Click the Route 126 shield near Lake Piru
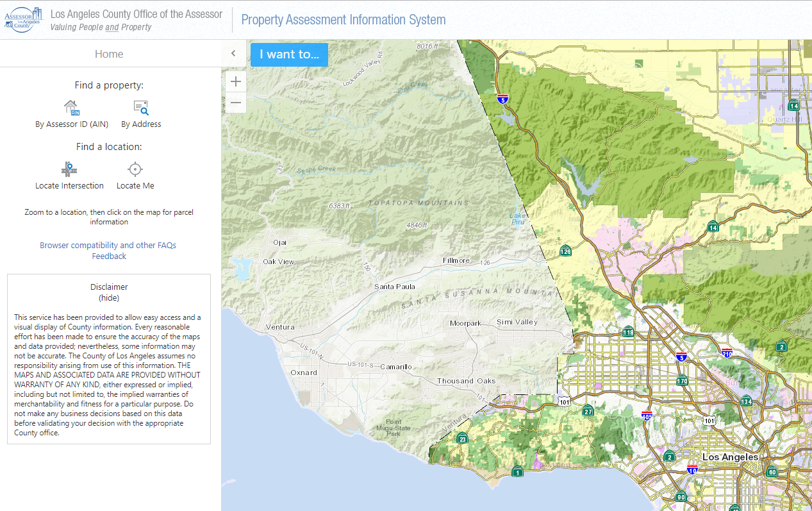The width and height of the screenshot is (812, 511). (x=567, y=251)
